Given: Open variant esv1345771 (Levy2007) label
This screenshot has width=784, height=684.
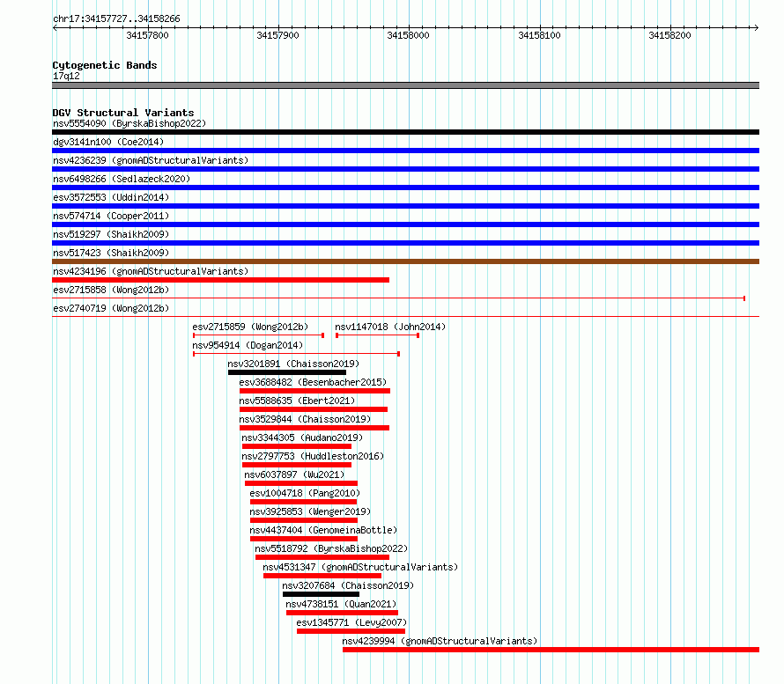Looking at the screenshot, I should pyautogui.click(x=351, y=622).
